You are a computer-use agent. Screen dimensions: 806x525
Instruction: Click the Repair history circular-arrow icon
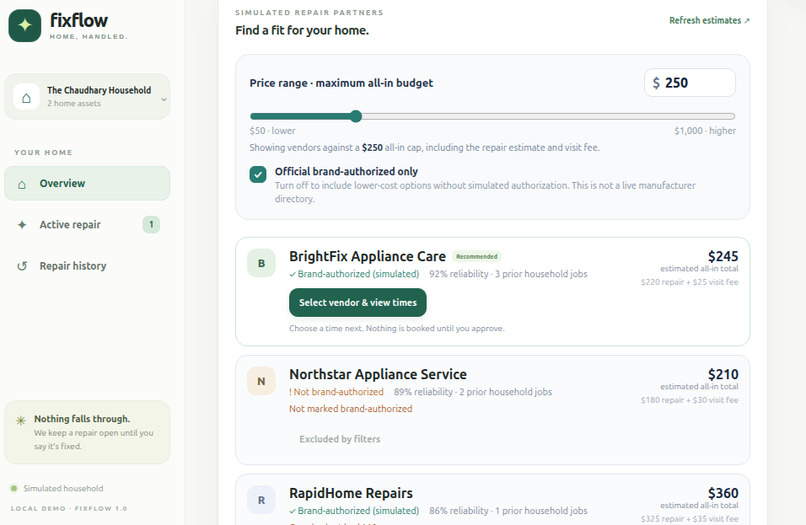(x=22, y=266)
